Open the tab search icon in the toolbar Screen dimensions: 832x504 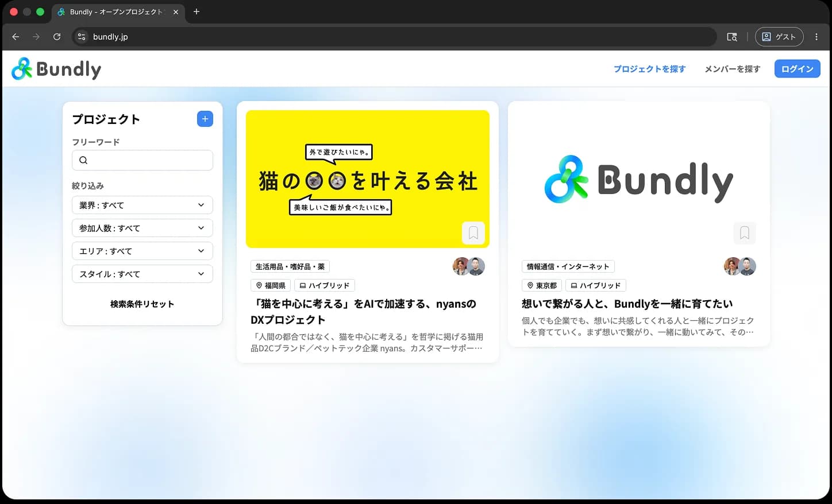point(732,37)
